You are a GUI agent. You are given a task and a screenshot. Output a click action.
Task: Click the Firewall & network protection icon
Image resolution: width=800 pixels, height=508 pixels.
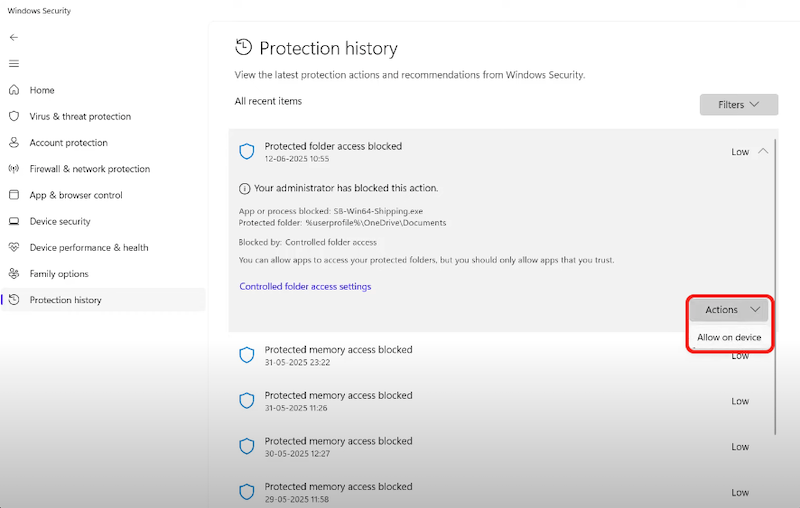[14, 169]
